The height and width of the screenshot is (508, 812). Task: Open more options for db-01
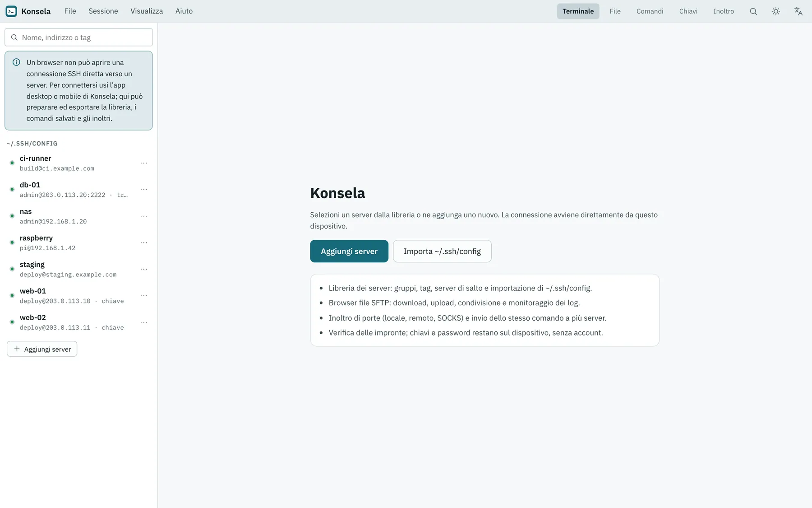144,190
